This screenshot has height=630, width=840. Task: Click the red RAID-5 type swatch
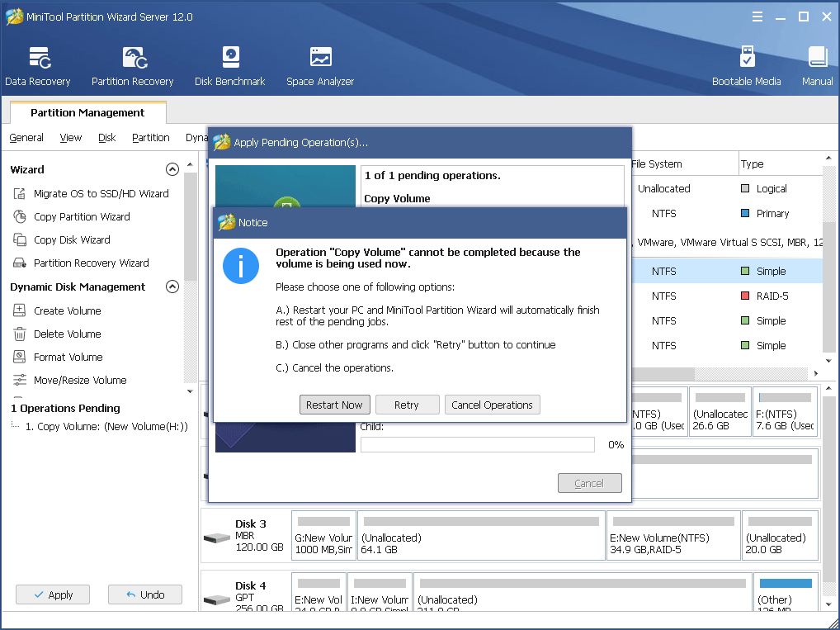[744, 296]
